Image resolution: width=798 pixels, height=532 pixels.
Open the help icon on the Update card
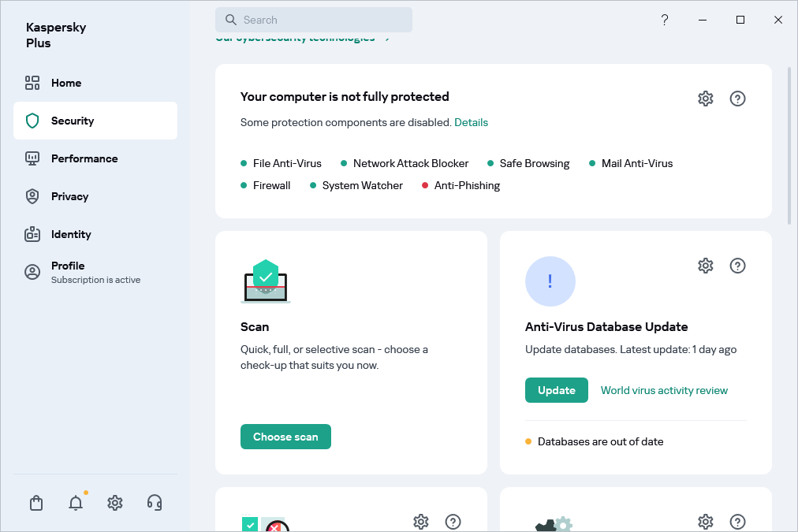click(737, 266)
